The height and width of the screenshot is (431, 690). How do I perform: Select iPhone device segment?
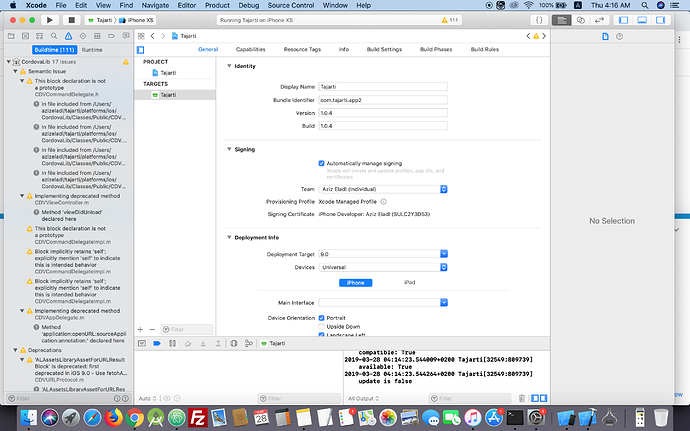356,283
